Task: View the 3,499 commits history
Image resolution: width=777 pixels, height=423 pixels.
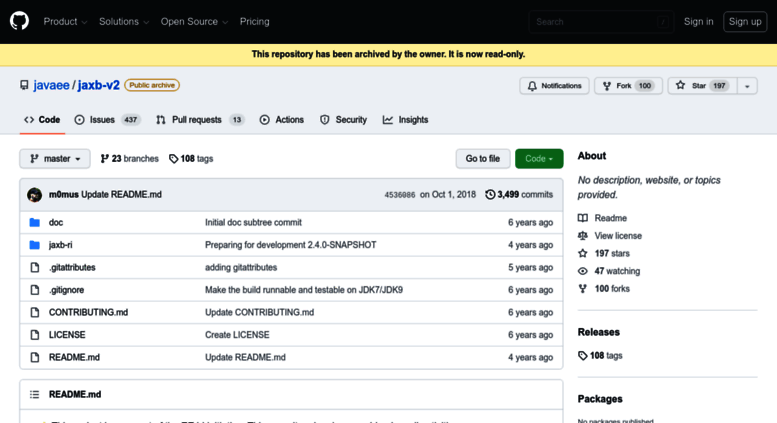Action: (x=519, y=195)
